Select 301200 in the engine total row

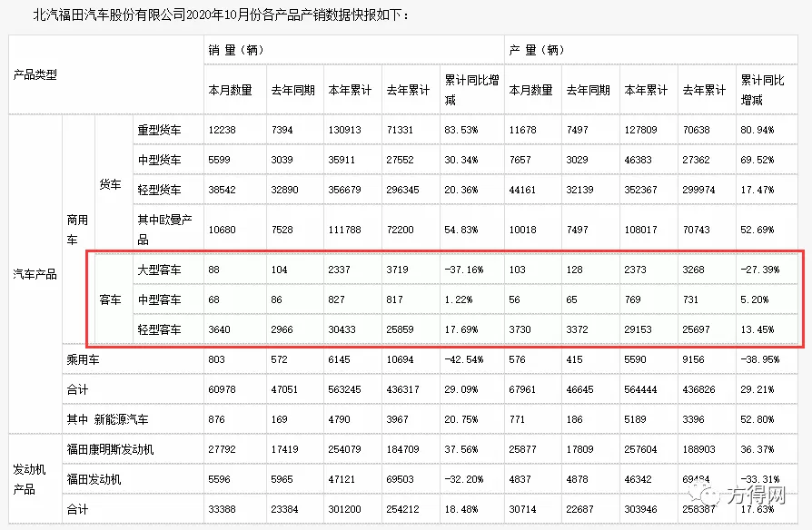click(345, 509)
